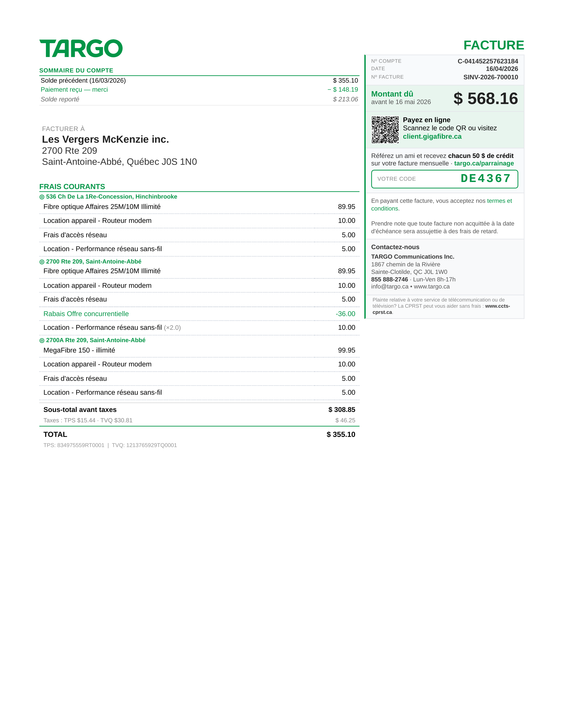Click the www.targo.ca website address
The height and width of the screenshot is (728, 564).
tap(432, 287)
